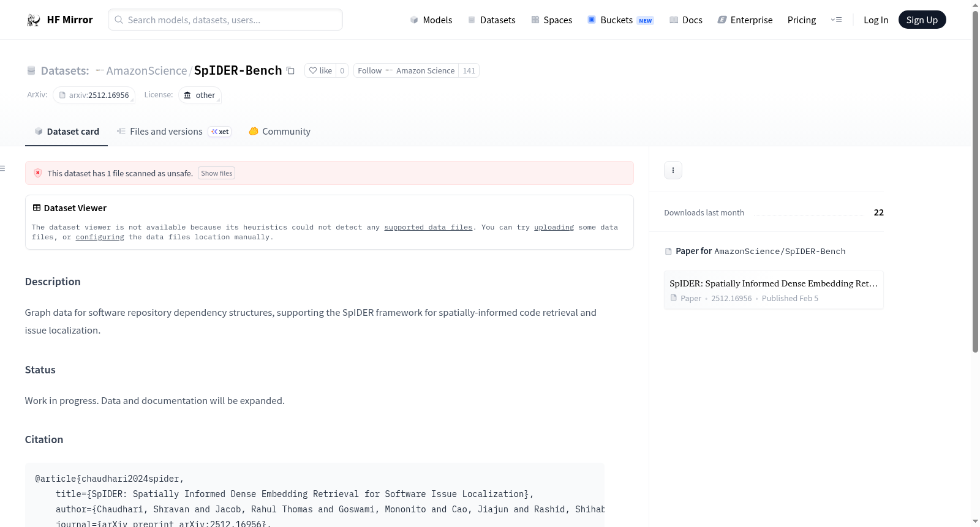Open the Models page
The height and width of the screenshot is (527, 980).
pyautogui.click(x=431, y=20)
